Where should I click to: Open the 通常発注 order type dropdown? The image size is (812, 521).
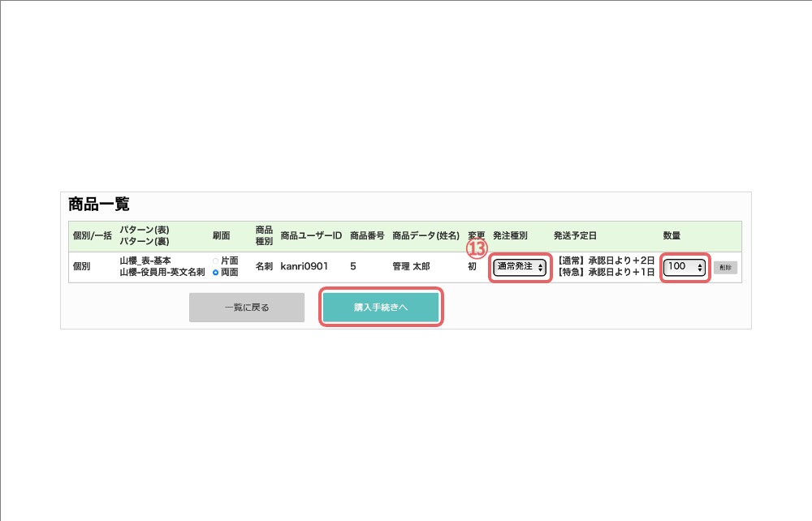(520, 267)
